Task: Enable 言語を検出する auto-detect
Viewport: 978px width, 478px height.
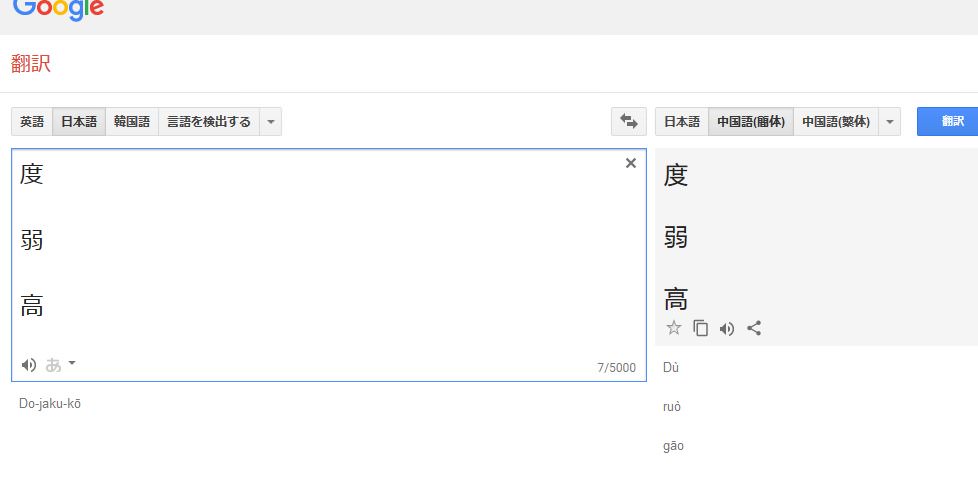Action: click(208, 122)
